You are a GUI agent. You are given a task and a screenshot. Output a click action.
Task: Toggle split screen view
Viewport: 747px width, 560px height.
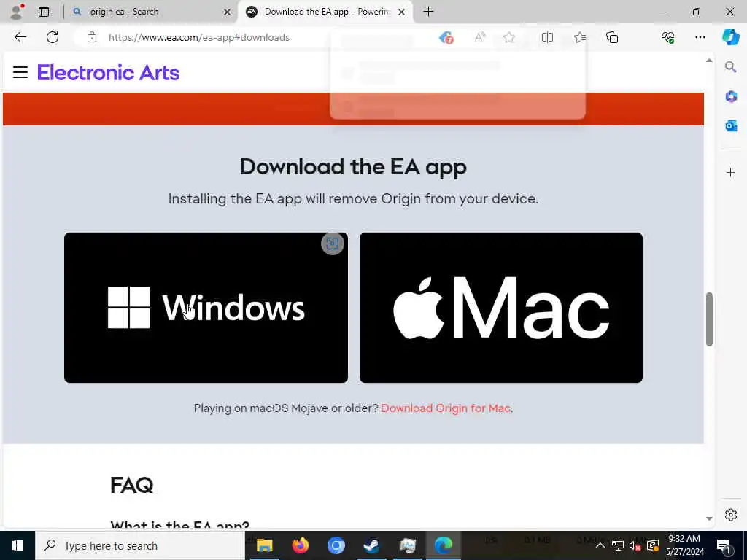[547, 37]
